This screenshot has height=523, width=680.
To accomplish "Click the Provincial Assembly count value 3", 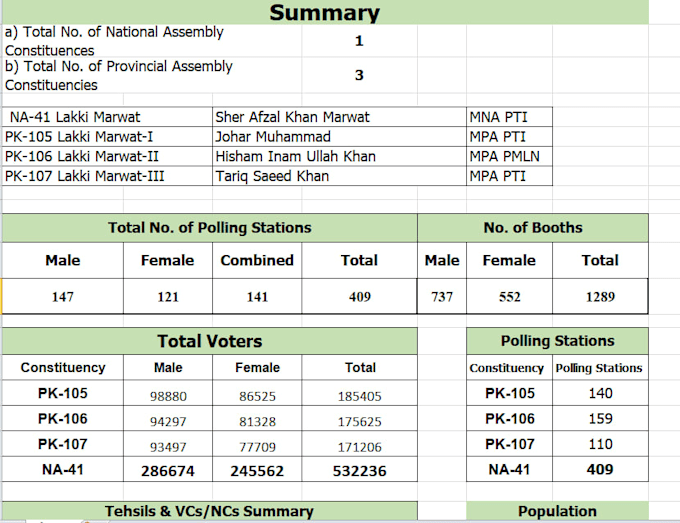I will 359,75.
